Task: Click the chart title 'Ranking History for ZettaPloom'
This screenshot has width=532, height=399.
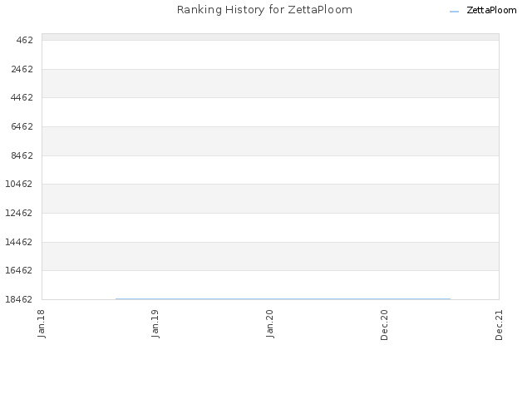Action: 264,10
